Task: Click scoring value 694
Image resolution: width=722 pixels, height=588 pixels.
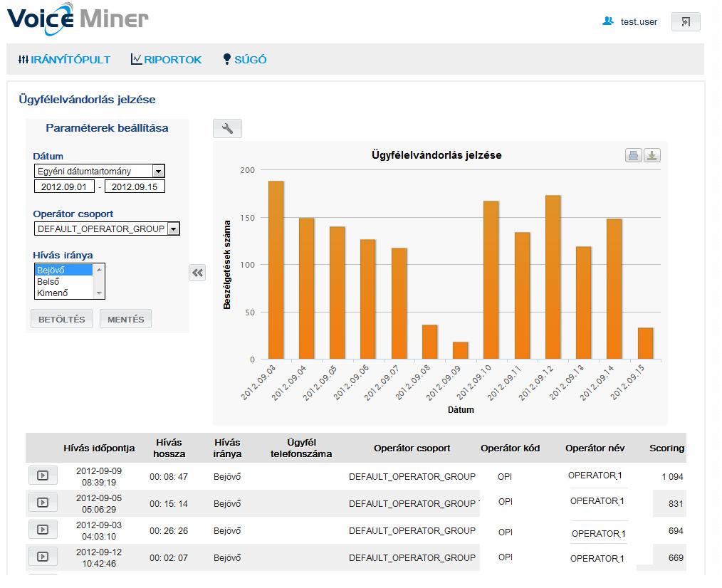Action: point(676,530)
